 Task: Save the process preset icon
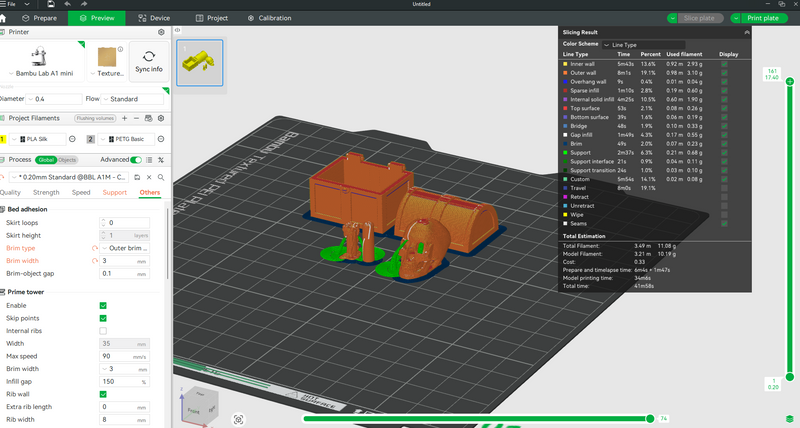pyautogui.click(x=137, y=178)
